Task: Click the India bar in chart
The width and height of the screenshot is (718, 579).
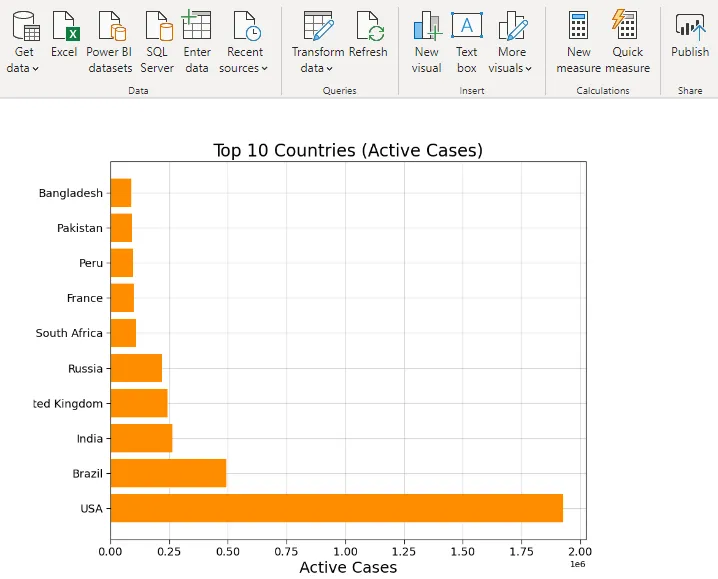Action: tap(141, 438)
